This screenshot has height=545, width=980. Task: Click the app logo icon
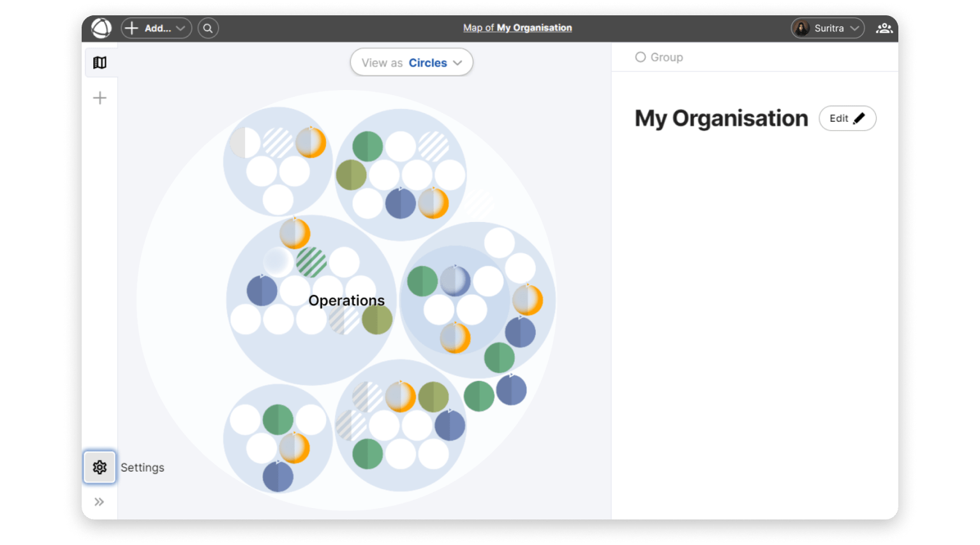click(101, 28)
